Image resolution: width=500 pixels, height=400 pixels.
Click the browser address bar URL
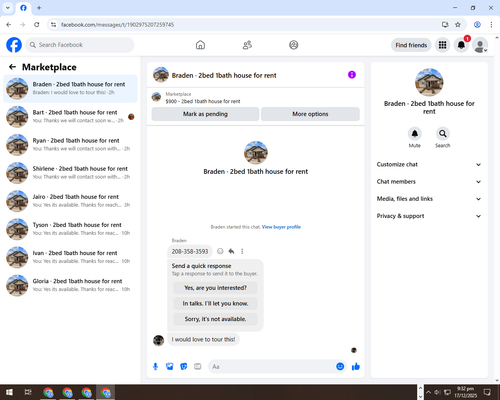click(117, 25)
